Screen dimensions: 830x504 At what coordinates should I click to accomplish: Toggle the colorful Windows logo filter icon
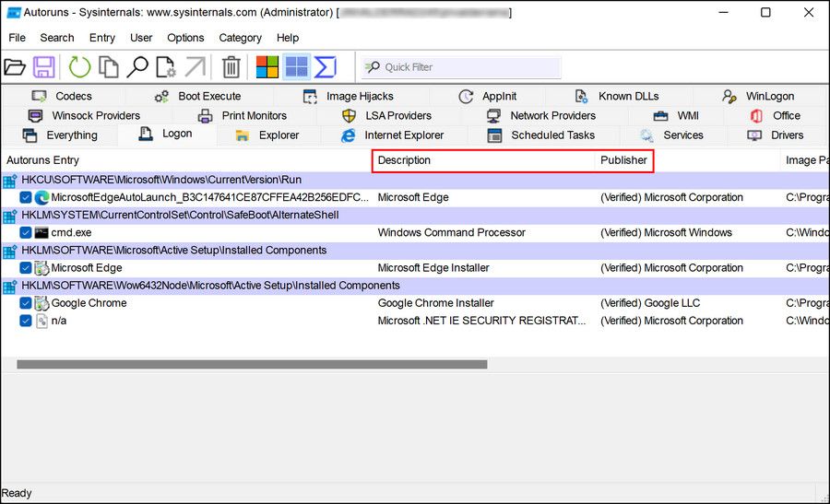click(x=267, y=67)
